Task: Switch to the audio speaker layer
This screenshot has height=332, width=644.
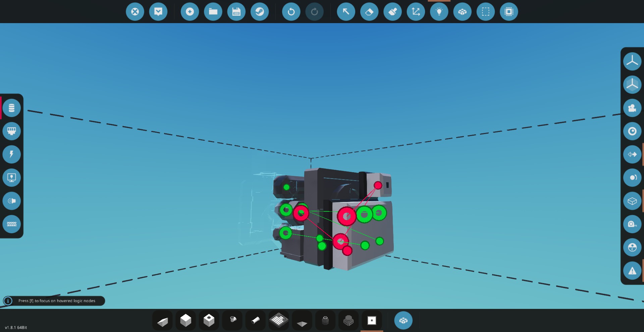Action: (12, 201)
